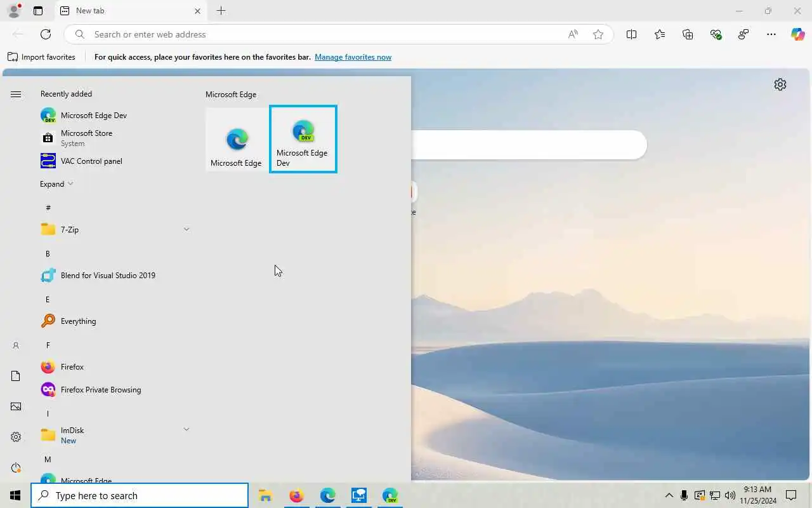Click the Windows Start button
Viewport: 812px width, 508px height.
[15, 495]
